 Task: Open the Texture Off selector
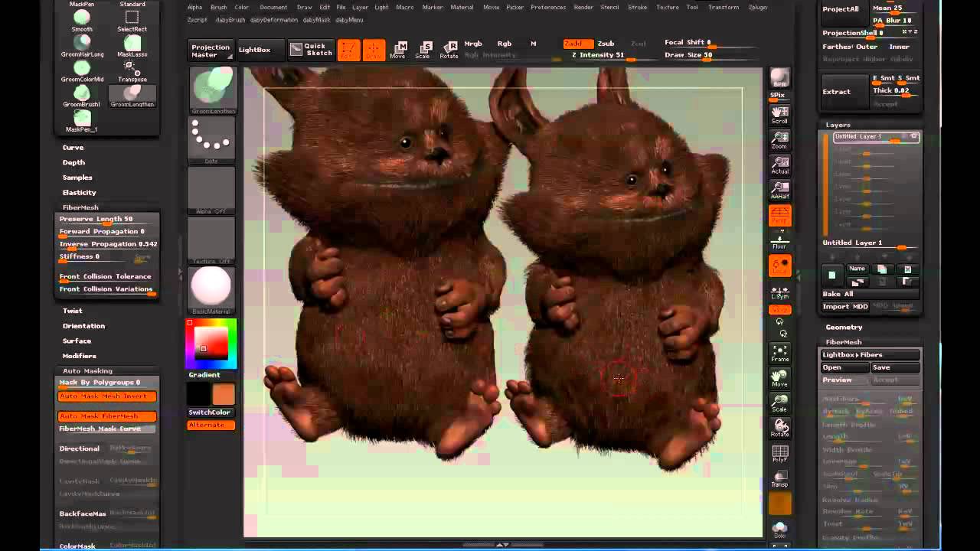211,240
